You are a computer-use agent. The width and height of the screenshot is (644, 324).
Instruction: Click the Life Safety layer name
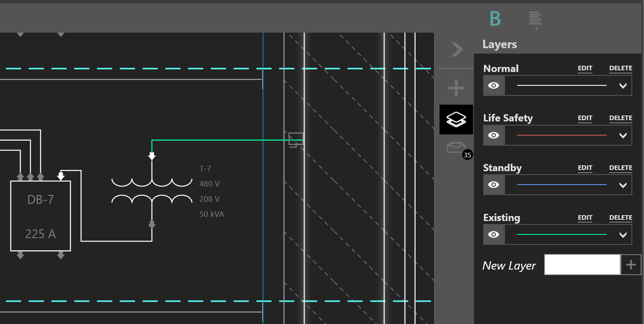click(508, 118)
